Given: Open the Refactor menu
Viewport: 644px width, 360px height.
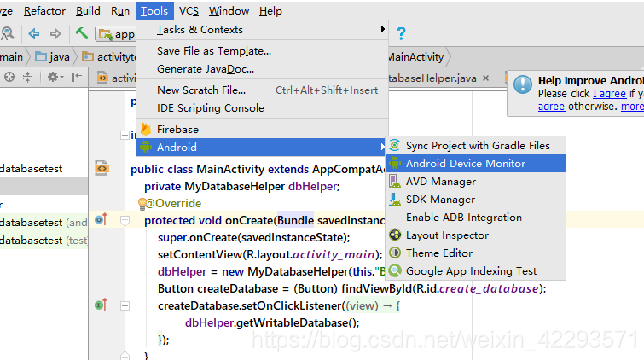Looking at the screenshot, I should pos(44,11).
